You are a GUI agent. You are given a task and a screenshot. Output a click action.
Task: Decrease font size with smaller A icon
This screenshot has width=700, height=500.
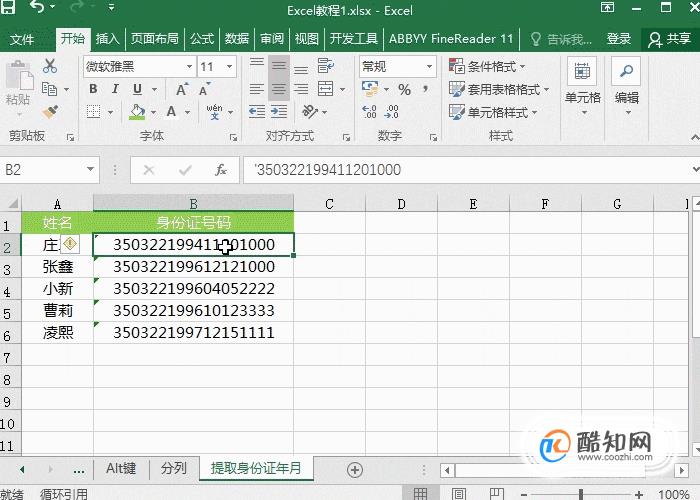(204, 89)
